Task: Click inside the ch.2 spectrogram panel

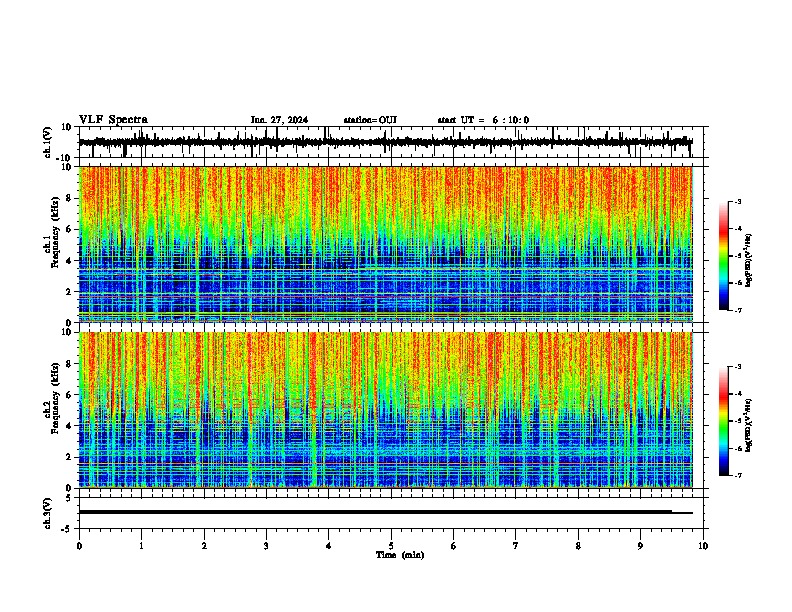Action: [386, 410]
